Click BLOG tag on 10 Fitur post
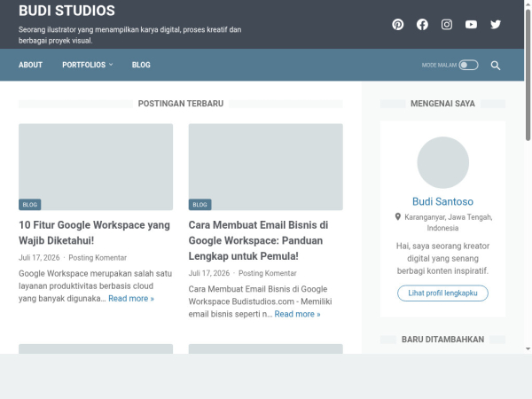 tap(30, 205)
